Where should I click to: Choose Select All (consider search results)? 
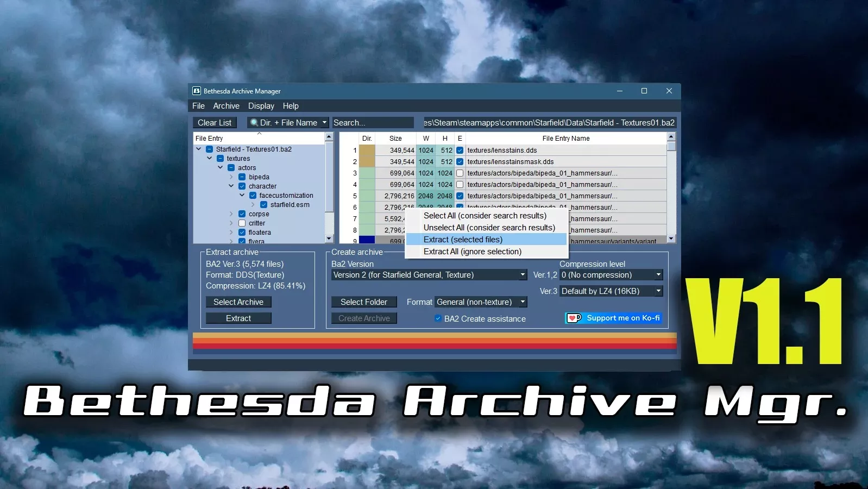coord(487,216)
